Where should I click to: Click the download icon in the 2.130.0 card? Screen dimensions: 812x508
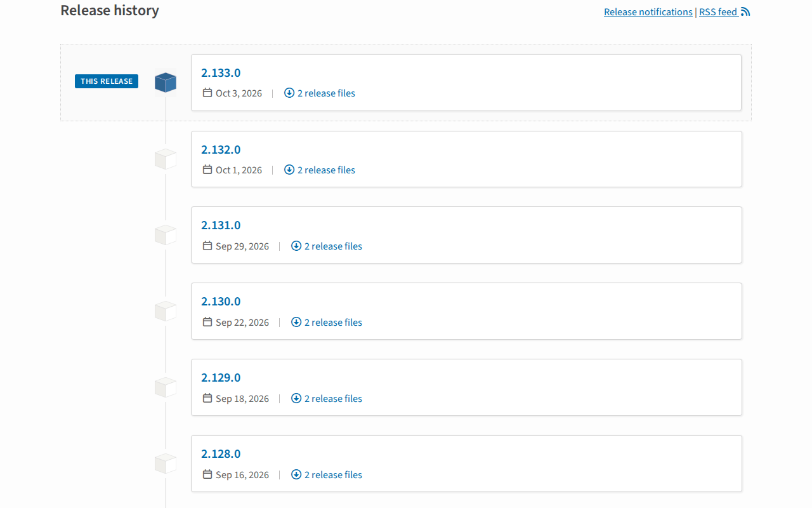tap(296, 322)
